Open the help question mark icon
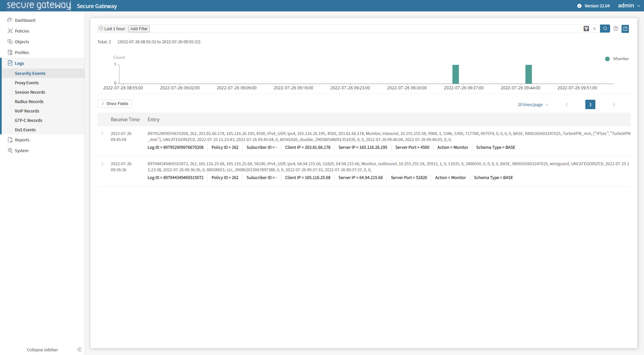The width and height of the screenshot is (644, 355). [616, 29]
